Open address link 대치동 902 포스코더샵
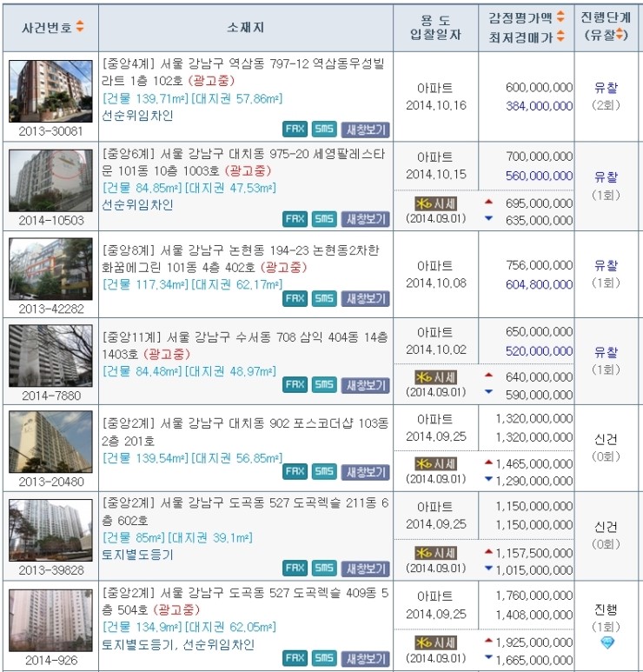643x672 pixels. [x=245, y=432]
